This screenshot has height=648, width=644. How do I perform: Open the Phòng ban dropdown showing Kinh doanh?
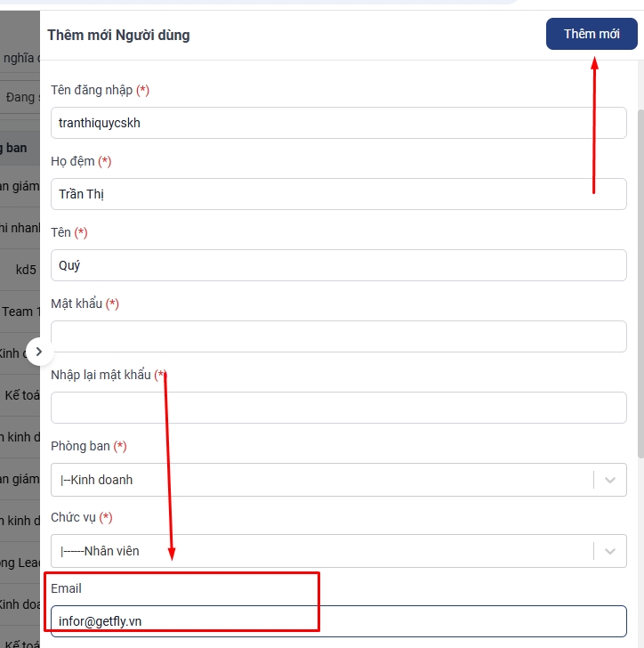point(320,480)
